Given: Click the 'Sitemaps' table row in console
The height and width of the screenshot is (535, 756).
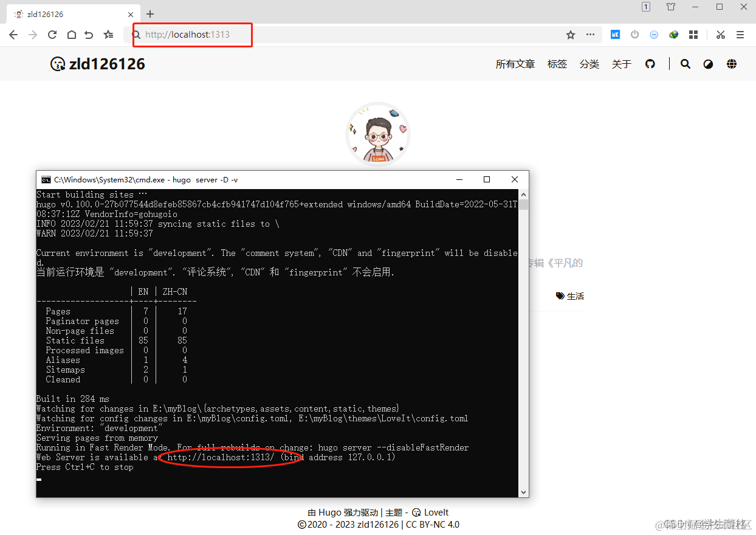Looking at the screenshot, I should [116, 370].
